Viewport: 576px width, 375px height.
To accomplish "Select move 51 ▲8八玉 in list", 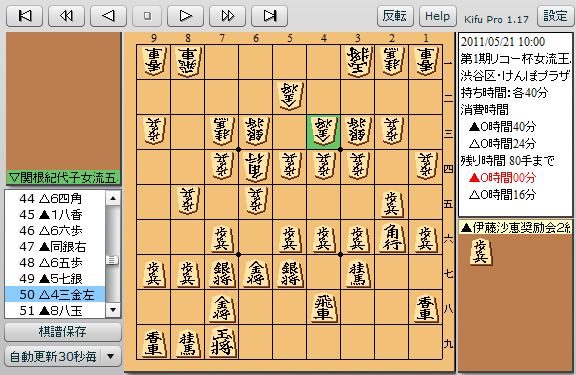I will tap(55, 311).
